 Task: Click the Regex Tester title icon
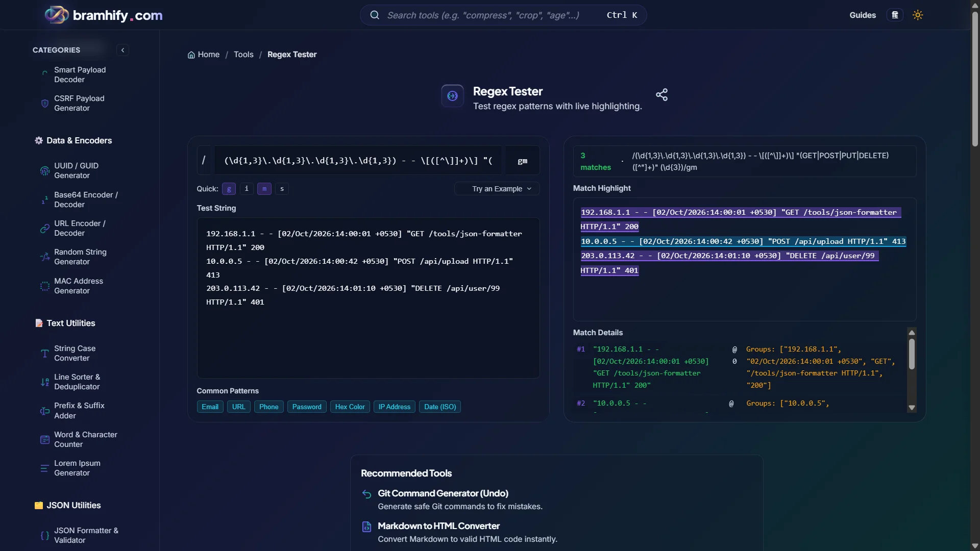coord(452,96)
